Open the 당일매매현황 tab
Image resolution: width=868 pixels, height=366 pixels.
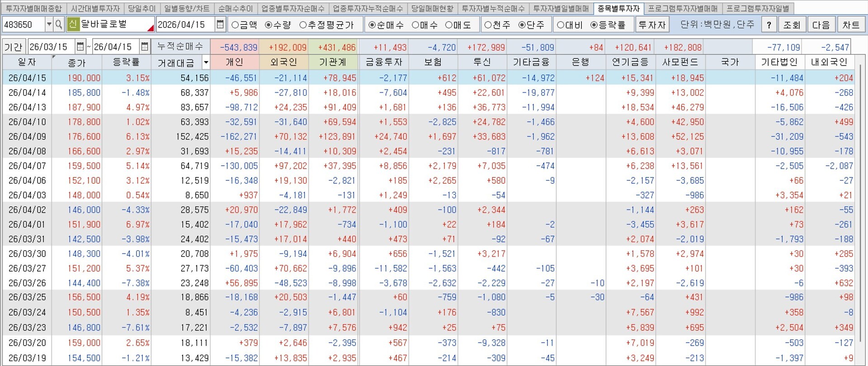point(432,9)
